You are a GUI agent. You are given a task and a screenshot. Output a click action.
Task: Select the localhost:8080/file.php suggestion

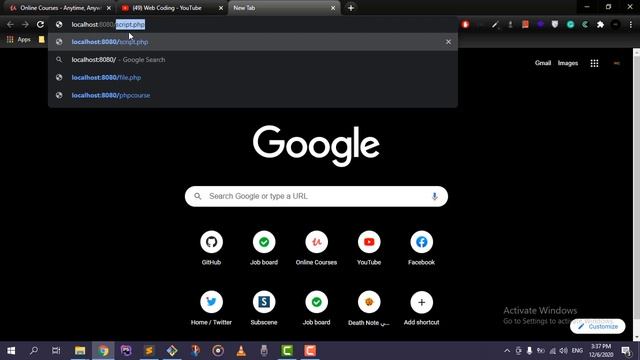(x=253, y=77)
